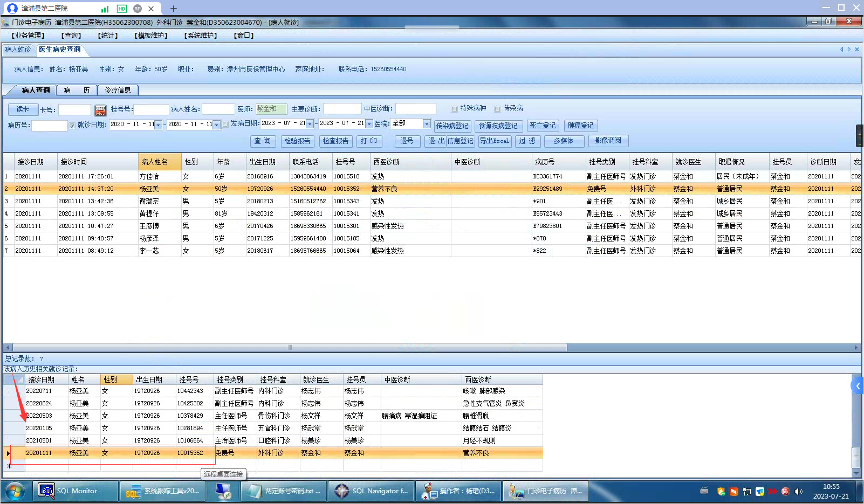This screenshot has width=864, height=504.
Task: Click the 查询 search button
Action: (263, 141)
